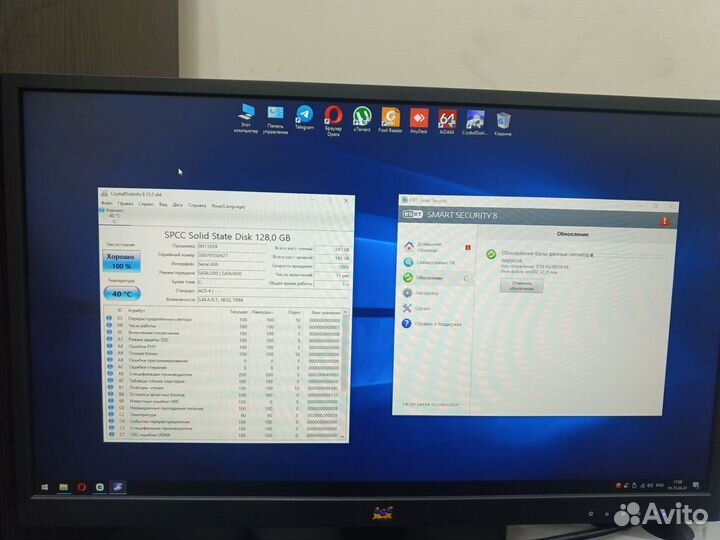Screen dimensions: 720x540
Task: Select the Часы работы SMART row
Action: (x=223, y=326)
